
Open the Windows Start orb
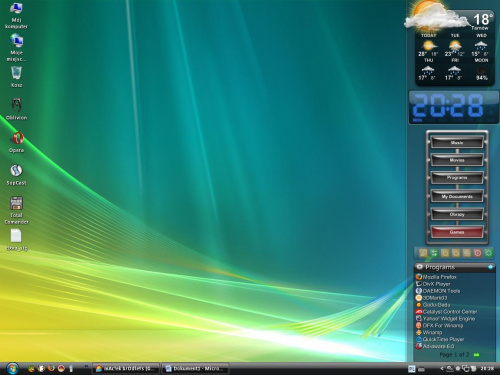point(12,368)
